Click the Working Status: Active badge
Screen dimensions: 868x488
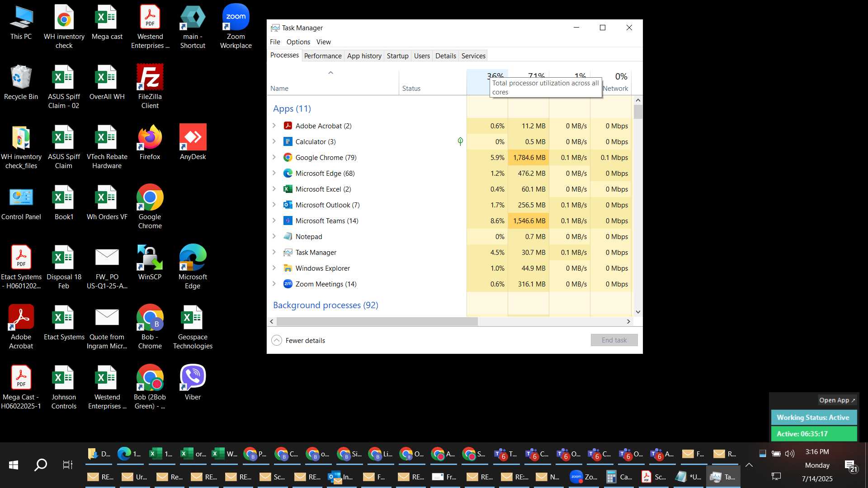813,418
